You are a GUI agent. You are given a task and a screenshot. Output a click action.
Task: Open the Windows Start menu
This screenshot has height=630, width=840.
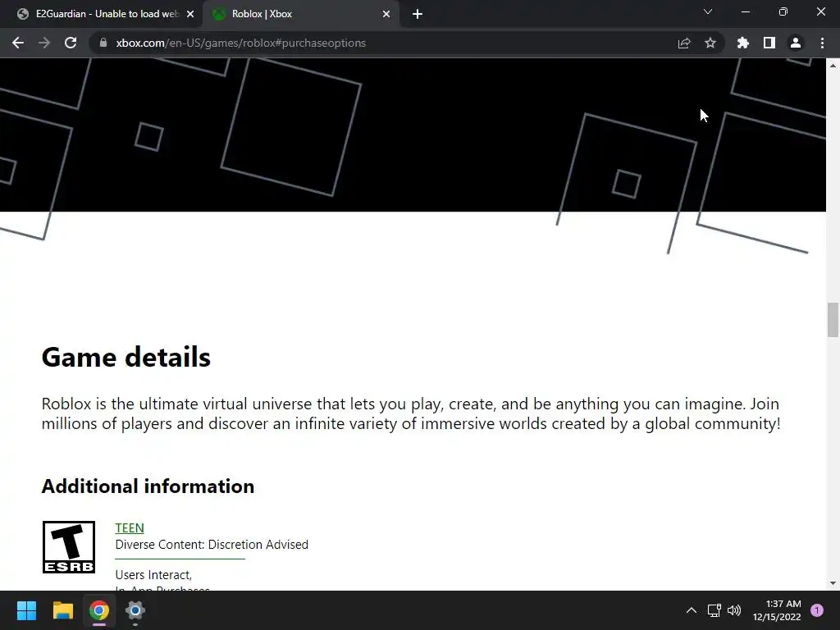coord(26,610)
